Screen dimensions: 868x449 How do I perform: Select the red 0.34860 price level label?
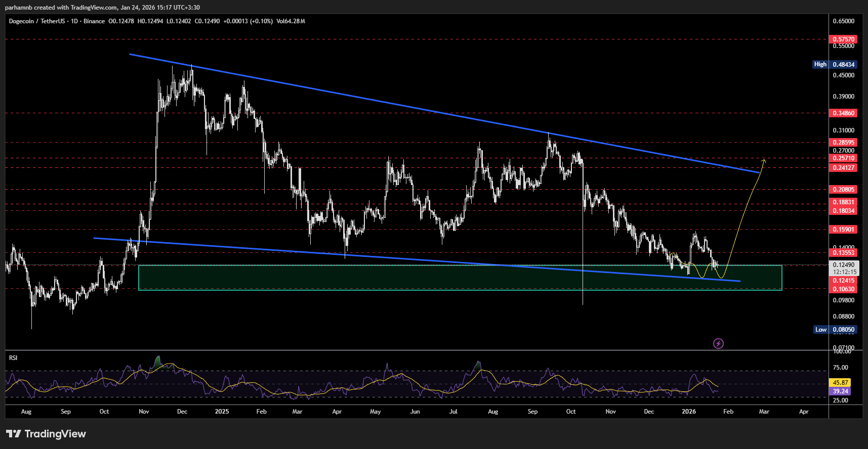(x=843, y=113)
